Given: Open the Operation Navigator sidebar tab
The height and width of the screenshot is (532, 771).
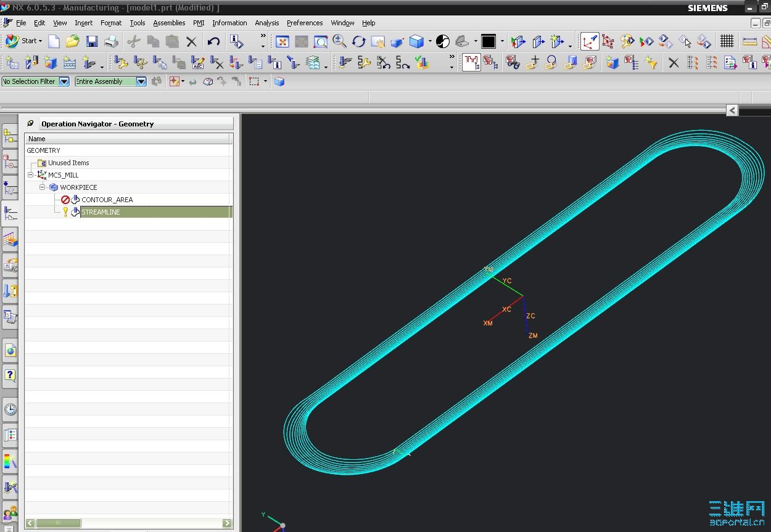Looking at the screenshot, I should tap(10, 213).
